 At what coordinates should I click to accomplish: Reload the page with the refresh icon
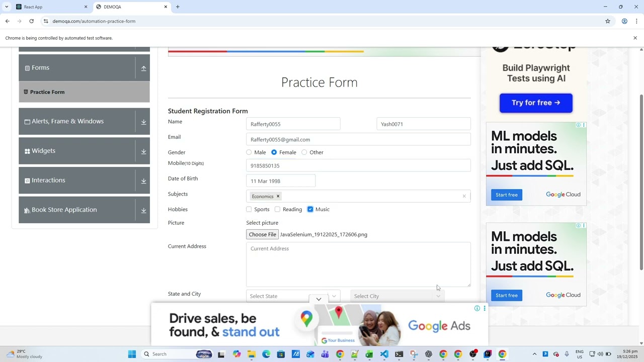pos(31,21)
